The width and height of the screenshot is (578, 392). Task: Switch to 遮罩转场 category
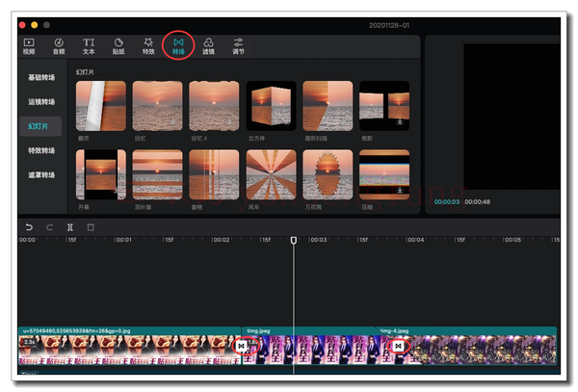click(40, 175)
